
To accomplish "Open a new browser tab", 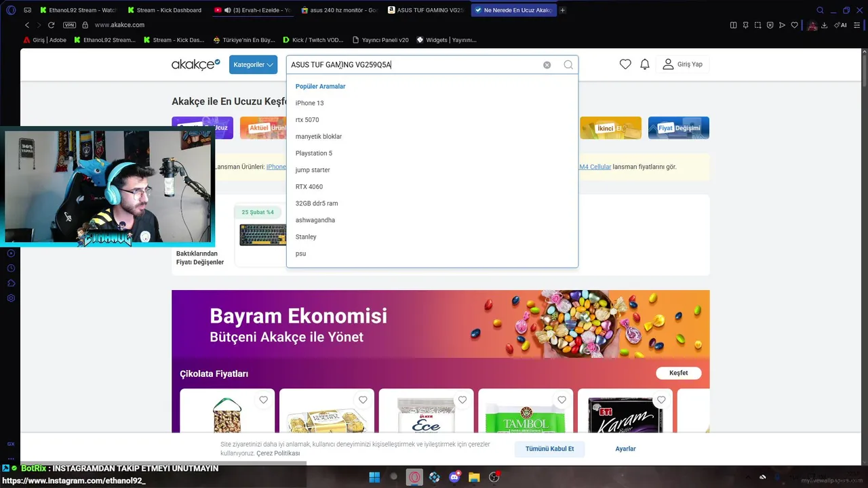I will 562,10.
